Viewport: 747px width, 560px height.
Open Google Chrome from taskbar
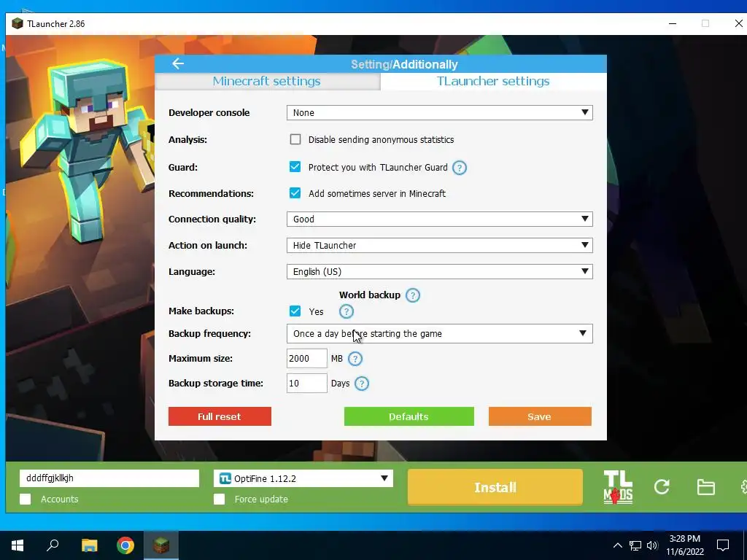click(x=125, y=545)
